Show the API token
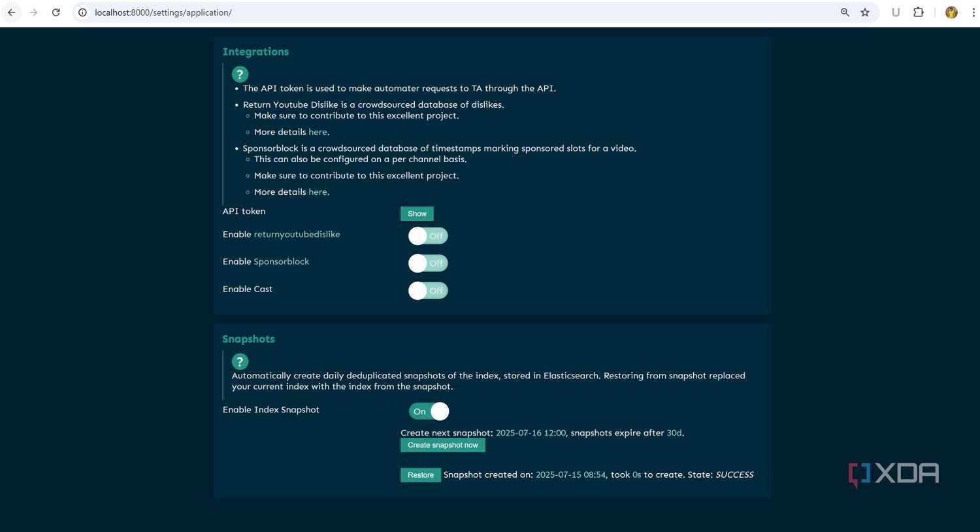This screenshot has height=532, width=980. 417,214
